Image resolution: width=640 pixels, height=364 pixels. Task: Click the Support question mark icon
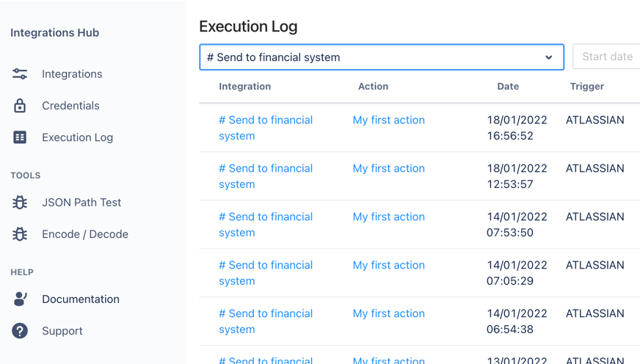click(x=20, y=331)
